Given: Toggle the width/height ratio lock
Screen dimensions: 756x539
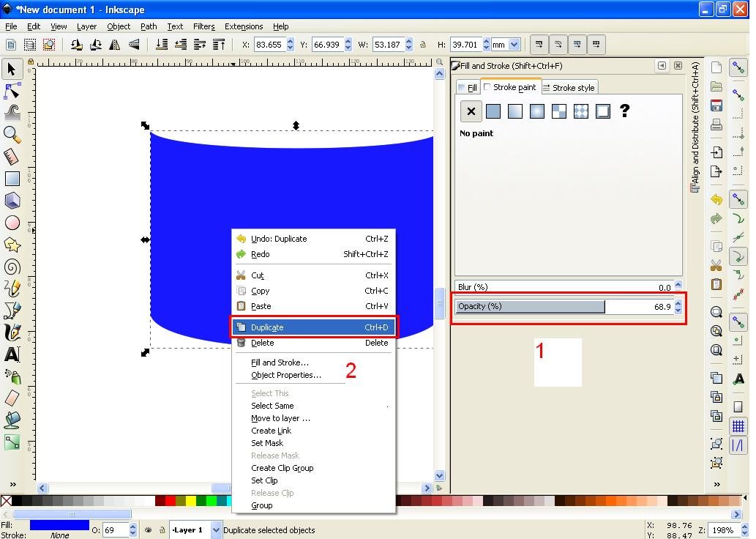Looking at the screenshot, I should [x=423, y=45].
